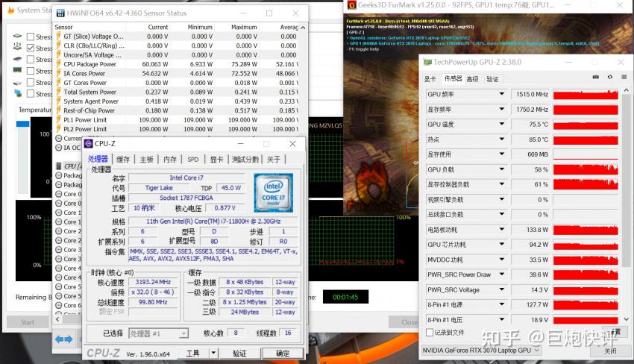Open the GPU 温度 sensor dropdown
Screen dimensions: 634x364
point(502,124)
